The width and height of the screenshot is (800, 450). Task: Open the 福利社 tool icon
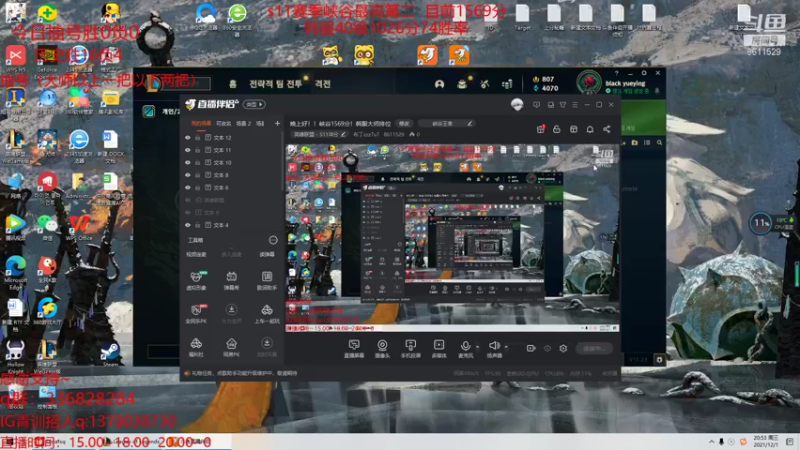pyautogui.click(x=196, y=347)
